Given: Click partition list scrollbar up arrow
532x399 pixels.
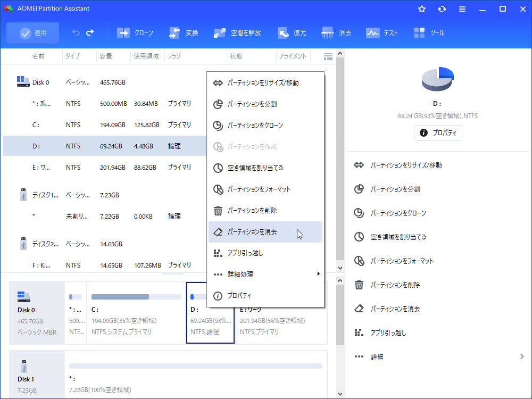Looking at the screenshot, I should click(x=340, y=54).
